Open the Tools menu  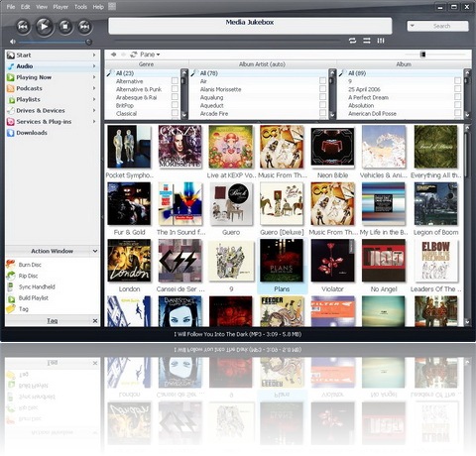click(80, 7)
